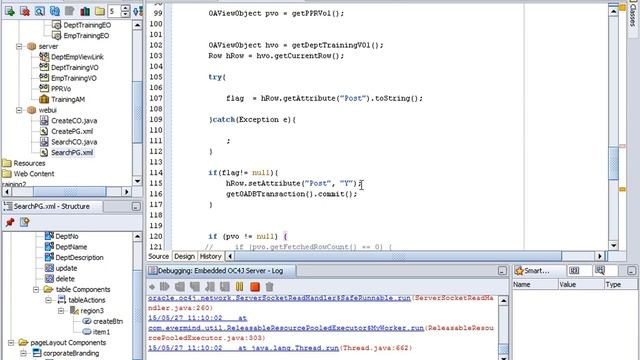Screen dimensions: 640x360
Task: Collapse the table Components node
Action: pos(36,289)
